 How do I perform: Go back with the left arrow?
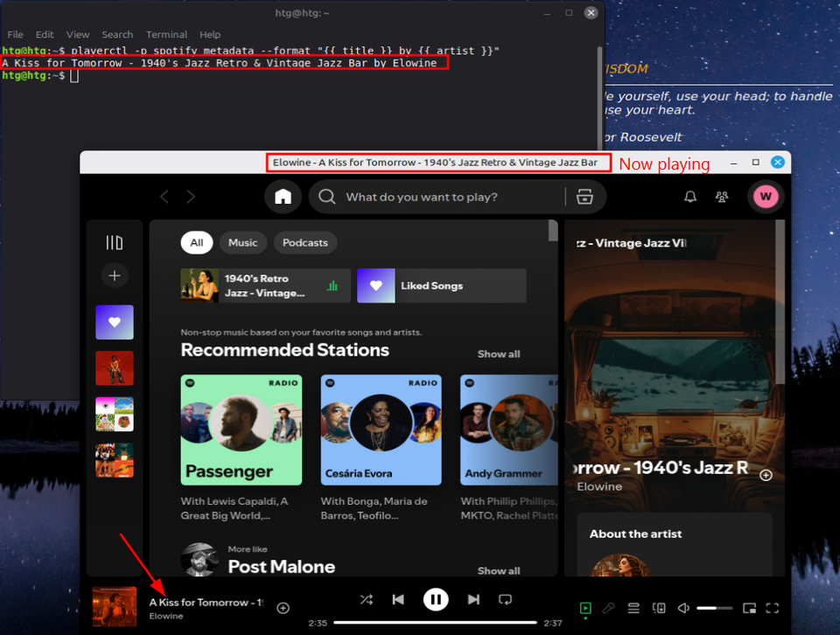click(x=164, y=197)
